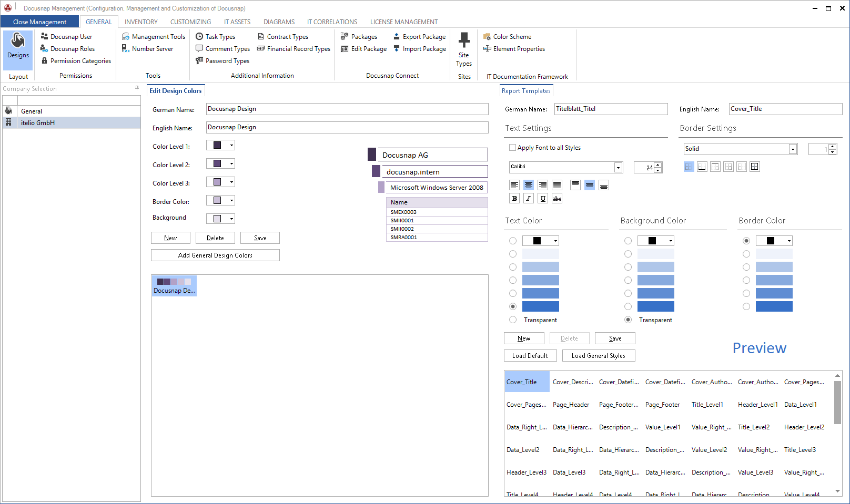Image resolution: width=850 pixels, height=504 pixels.
Task: Switch to IT ASSETS ribbon tab
Action: [x=237, y=22]
